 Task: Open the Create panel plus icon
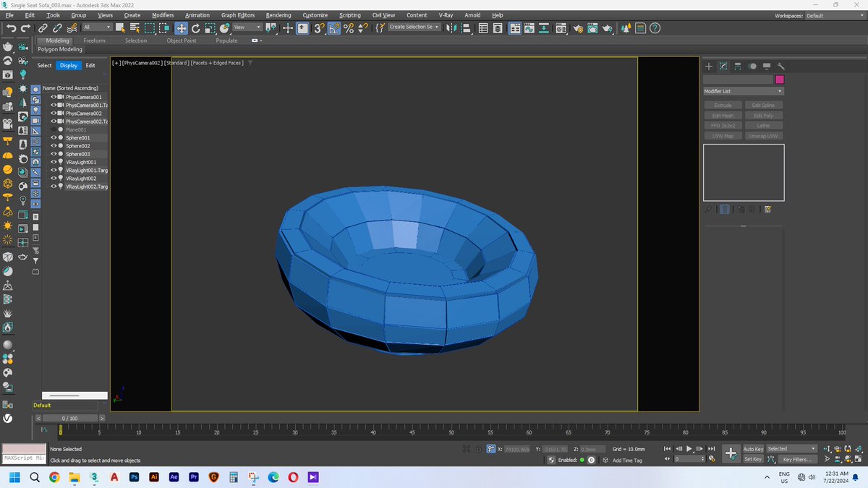[709, 66]
